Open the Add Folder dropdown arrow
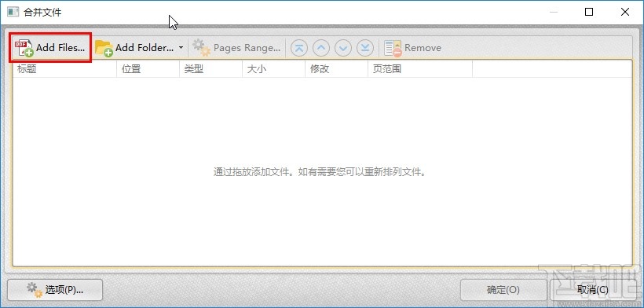The width and height of the screenshot is (644, 308). 181,48
